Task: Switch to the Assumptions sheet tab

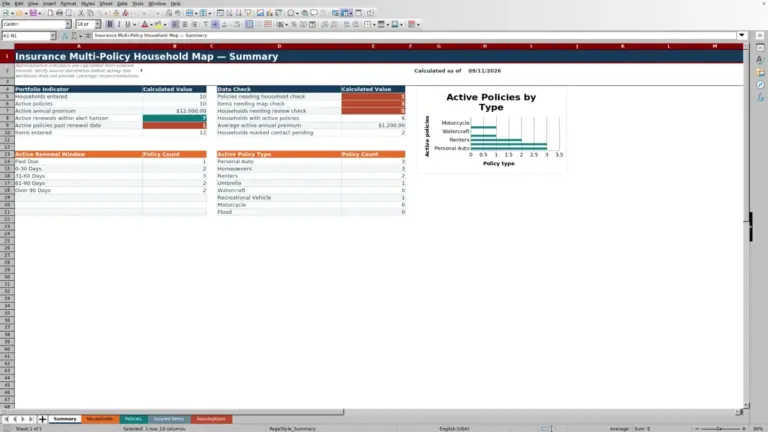Action: coord(211,419)
